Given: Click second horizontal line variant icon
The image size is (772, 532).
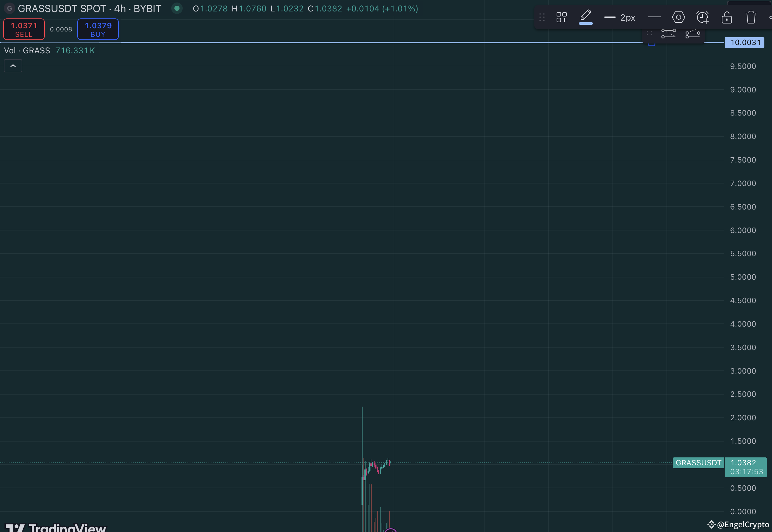Looking at the screenshot, I should click(x=693, y=34).
